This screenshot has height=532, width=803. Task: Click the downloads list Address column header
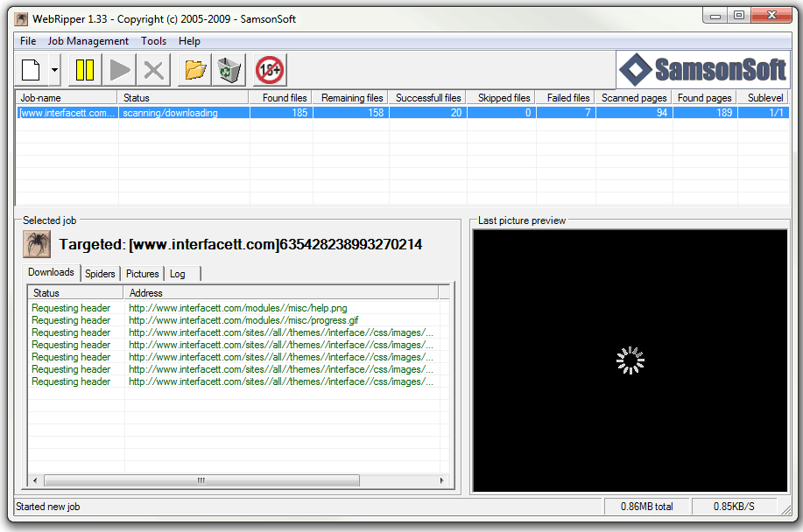click(x=281, y=293)
